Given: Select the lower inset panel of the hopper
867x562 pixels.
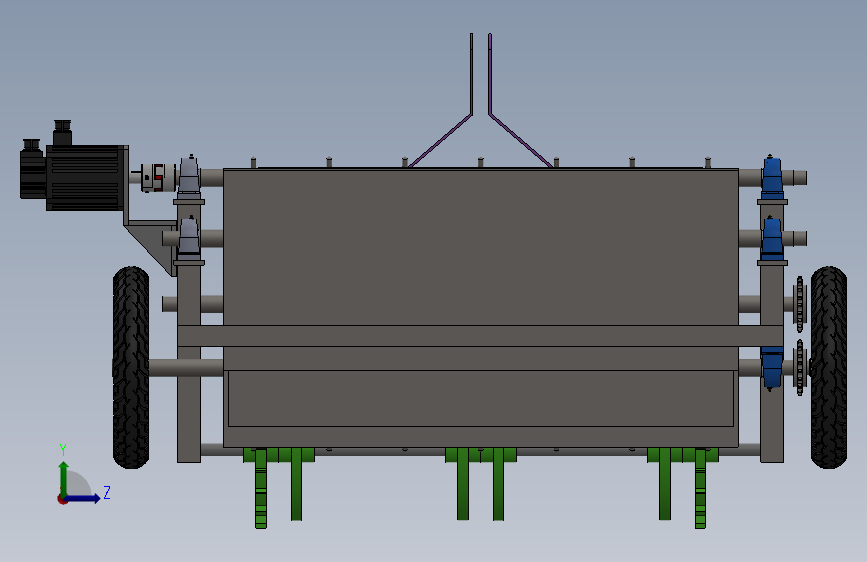Looking at the screenshot, I should pos(480,398).
